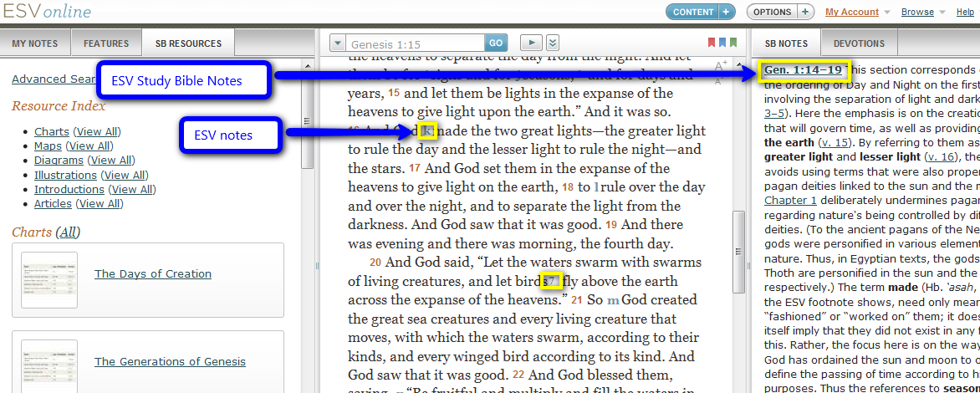Screen dimensions: 980x393
Task: Click the left panel splitter collapse handle
Action: tap(317, 266)
